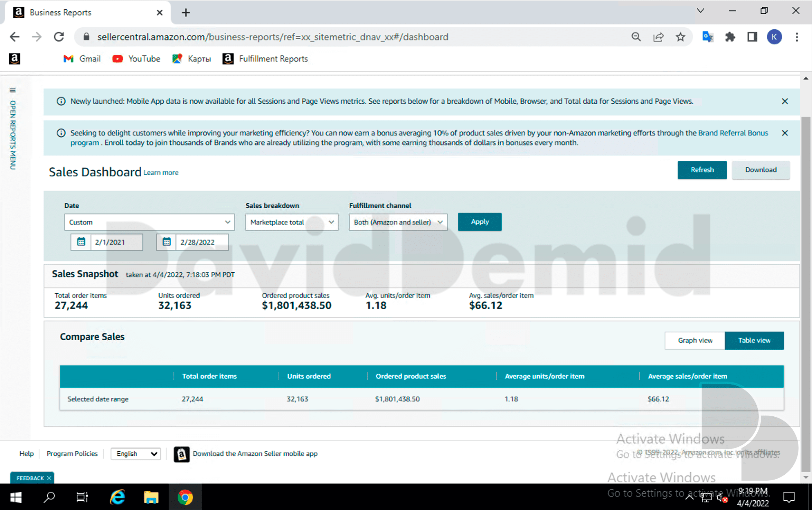Change the English language selector
This screenshot has width=812, height=510.
pos(136,454)
